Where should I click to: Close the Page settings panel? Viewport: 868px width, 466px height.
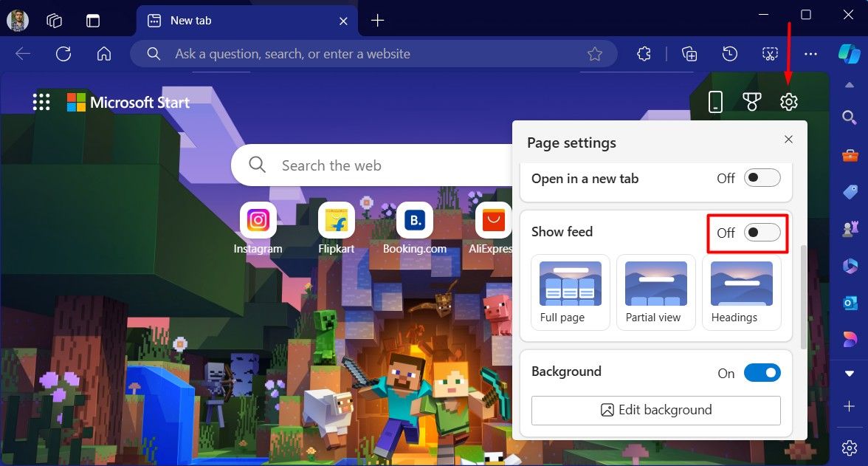(789, 139)
